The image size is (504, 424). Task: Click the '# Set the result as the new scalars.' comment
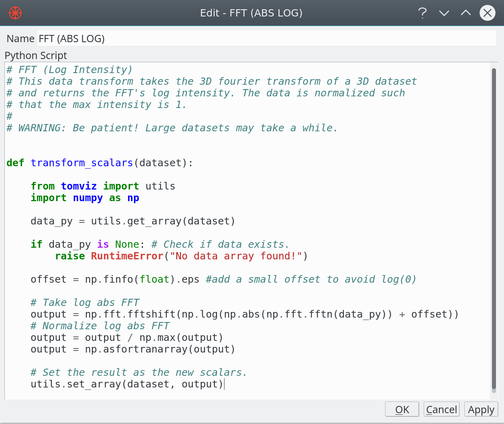(139, 373)
